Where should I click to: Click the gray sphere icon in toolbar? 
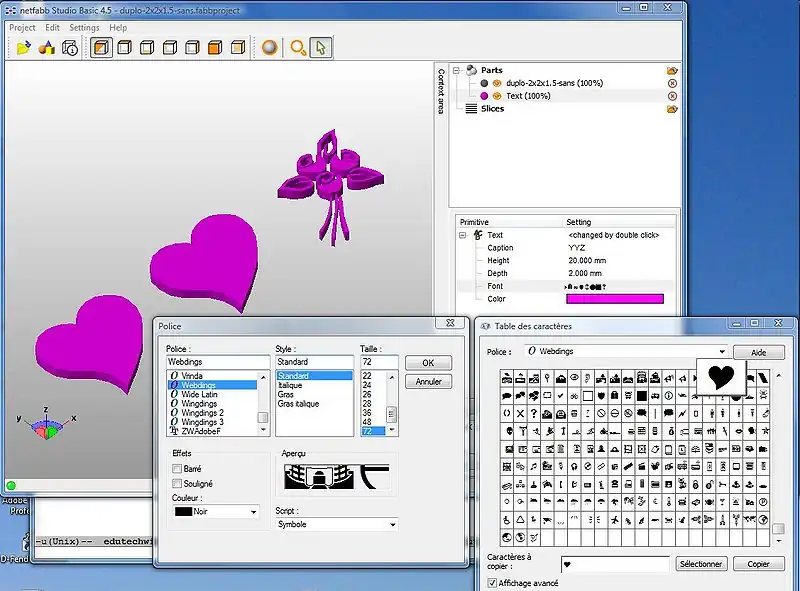click(269, 47)
